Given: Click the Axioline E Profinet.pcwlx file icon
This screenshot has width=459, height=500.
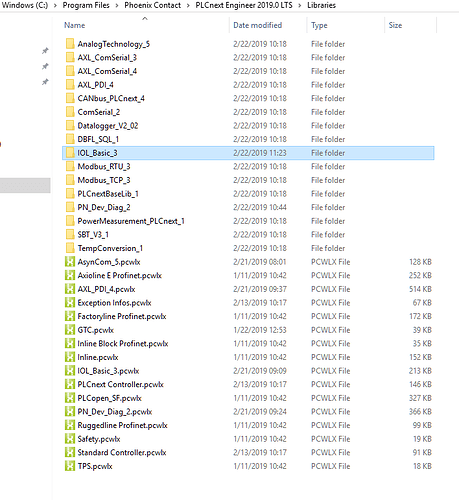Looking at the screenshot, I should 70,275.
